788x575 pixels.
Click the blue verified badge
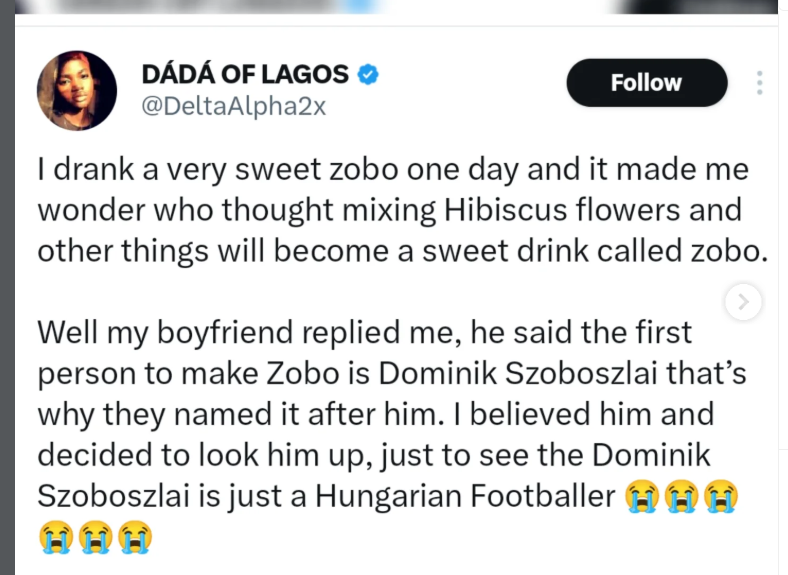(x=368, y=75)
